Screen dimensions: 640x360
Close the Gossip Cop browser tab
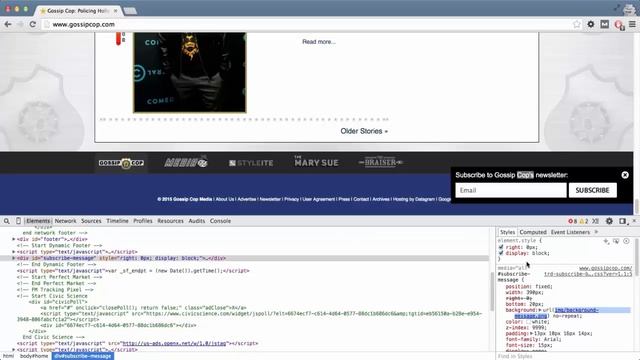116,11
